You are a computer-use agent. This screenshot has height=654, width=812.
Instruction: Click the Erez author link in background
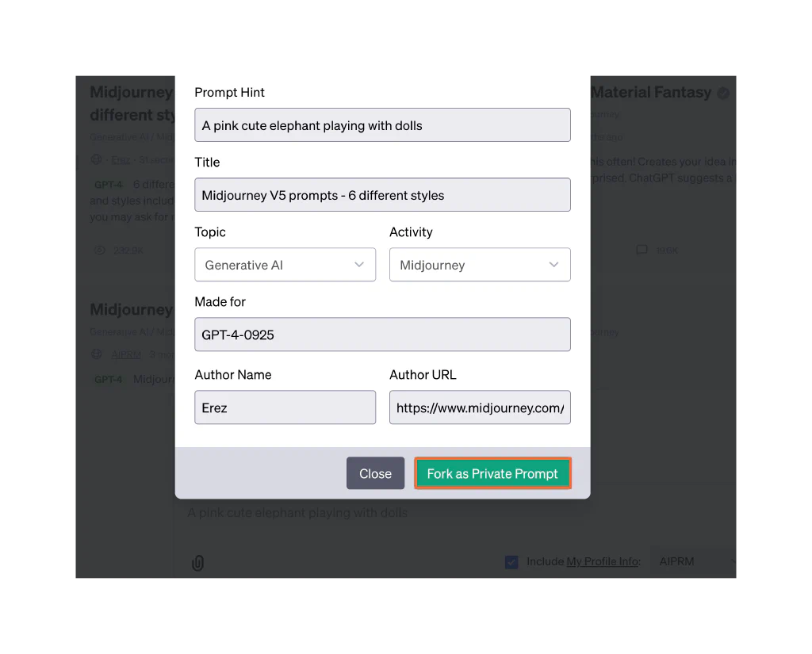(121, 159)
